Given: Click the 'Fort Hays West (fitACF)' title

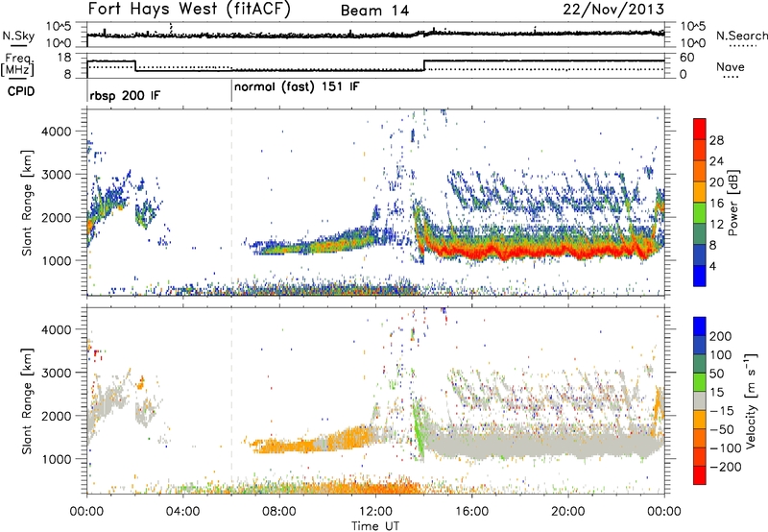Looking at the screenshot, I should coord(189,10).
